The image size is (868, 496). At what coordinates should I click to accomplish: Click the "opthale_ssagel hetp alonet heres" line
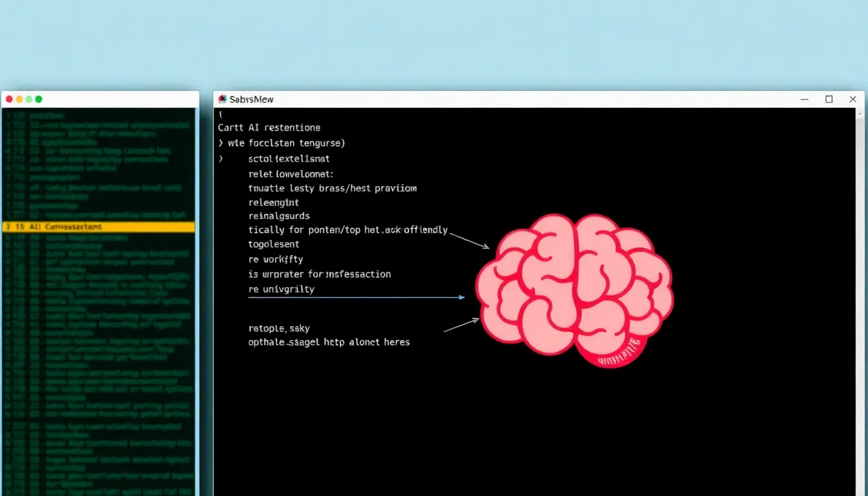[x=329, y=342]
